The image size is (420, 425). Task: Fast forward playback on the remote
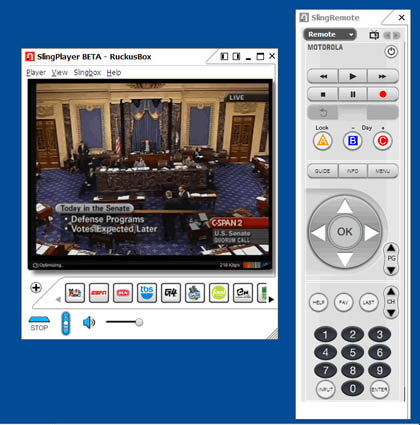(x=383, y=76)
